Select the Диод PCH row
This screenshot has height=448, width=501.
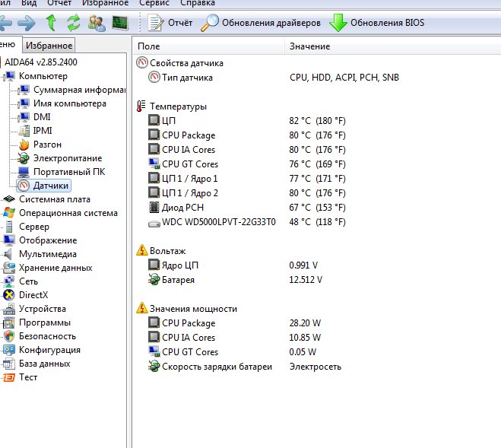point(247,207)
